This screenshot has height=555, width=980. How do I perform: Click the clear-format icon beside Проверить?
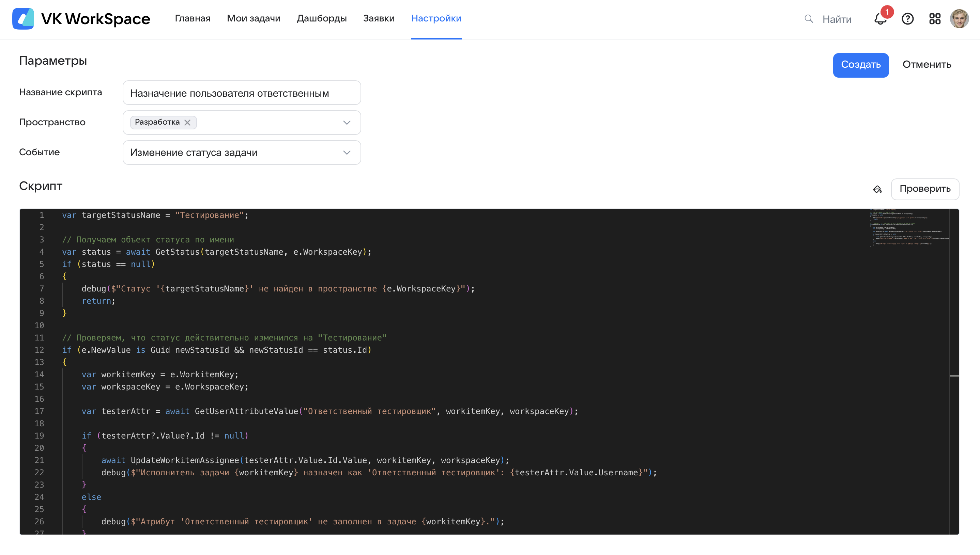(877, 189)
